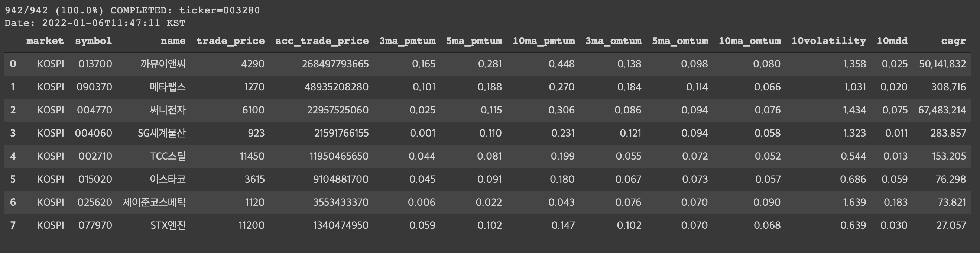Click the '3ma_omtum' column header
Screen dimensions: 980x253
point(613,41)
